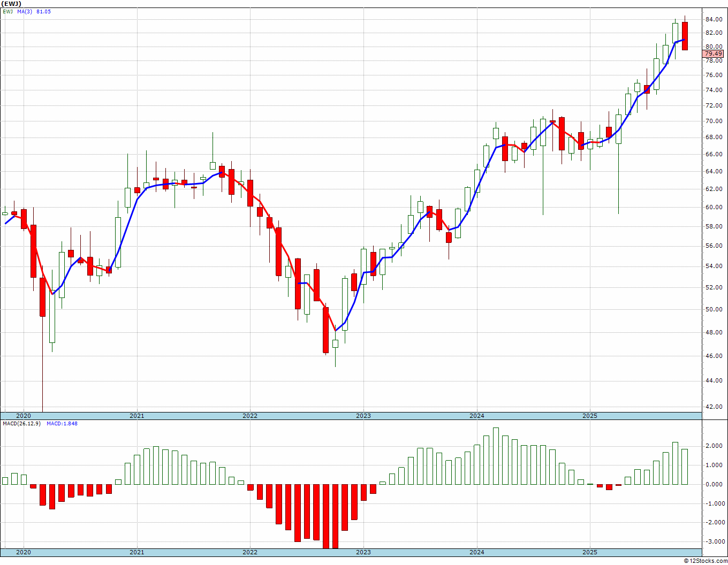Select the moving average value 81.05
This screenshot has width=728, height=565.
pyautogui.click(x=44, y=11)
